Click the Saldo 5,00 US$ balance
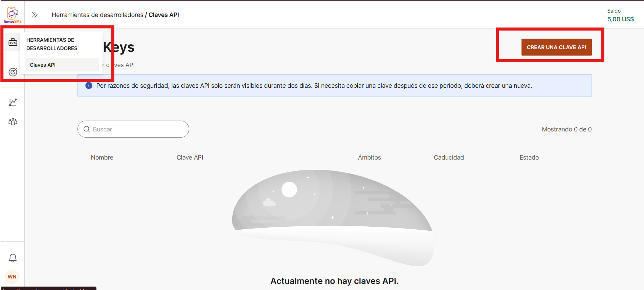Image resolution: width=644 pixels, height=290 pixels. click(x=620, y=15)
